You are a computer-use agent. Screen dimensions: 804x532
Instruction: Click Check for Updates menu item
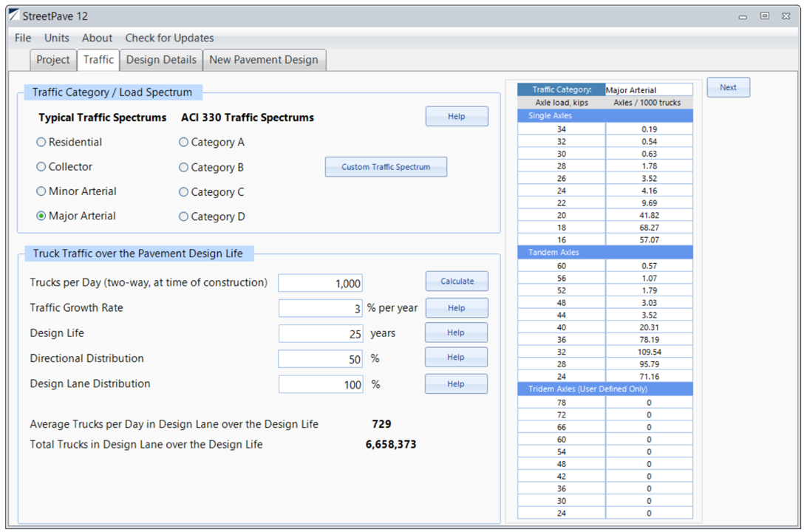point(169,38)
